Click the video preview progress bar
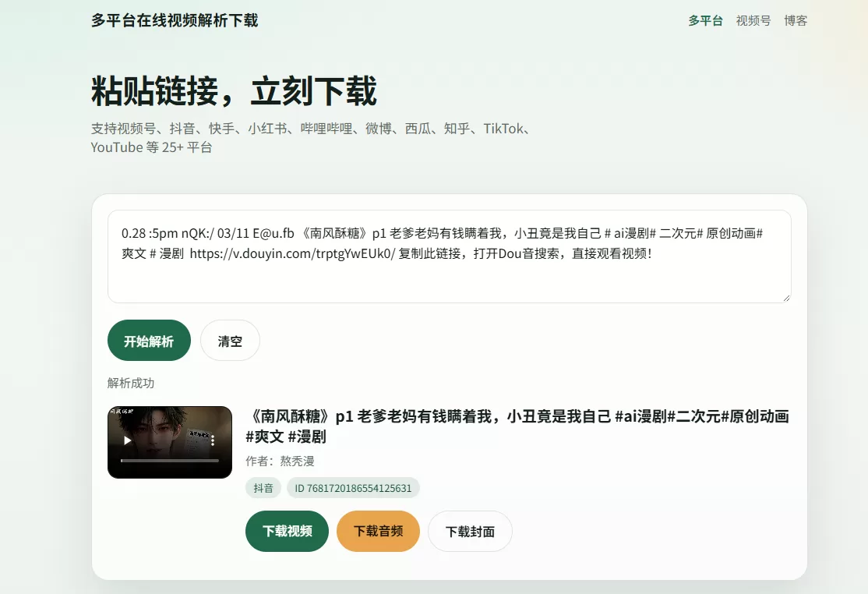868x594 pixels. tap(170, 461)
